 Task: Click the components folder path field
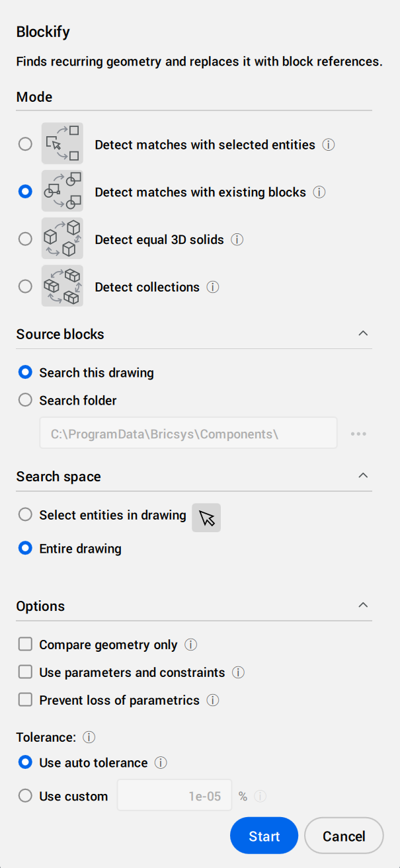tap(188, 434)
